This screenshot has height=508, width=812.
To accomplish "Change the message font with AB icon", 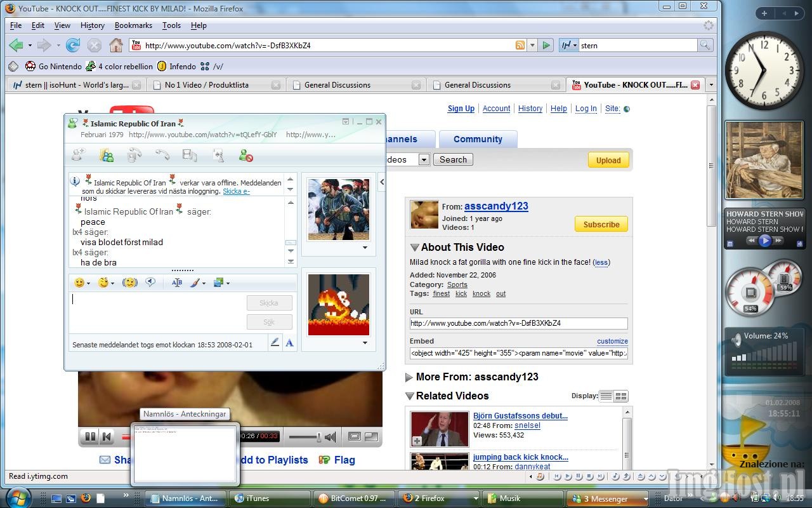I will pyautogui.click(x=177, y=283).
